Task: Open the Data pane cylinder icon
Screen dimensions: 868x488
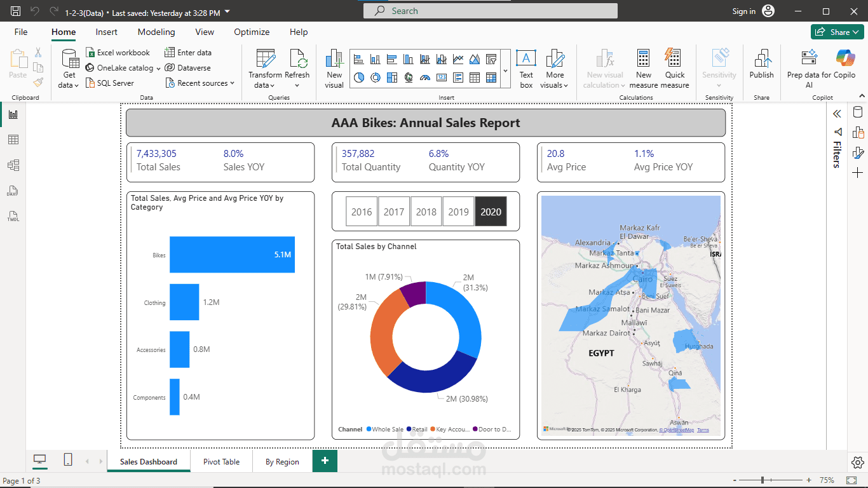Action: (858, 112)
